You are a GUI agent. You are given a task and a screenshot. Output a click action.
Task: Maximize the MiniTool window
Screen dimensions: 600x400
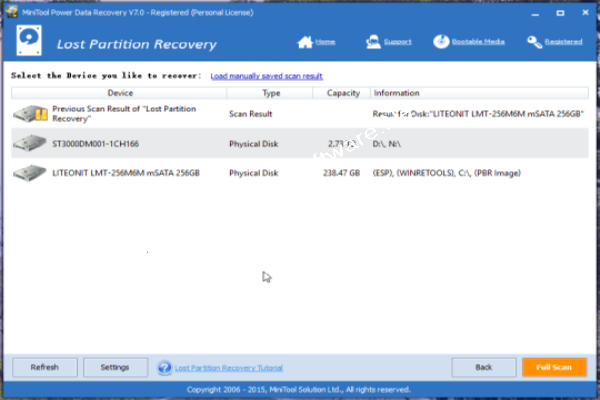[x=560, y=13]
